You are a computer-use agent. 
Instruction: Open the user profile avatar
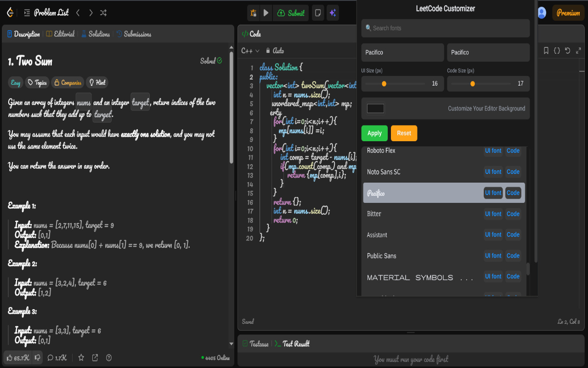(542, 13)
